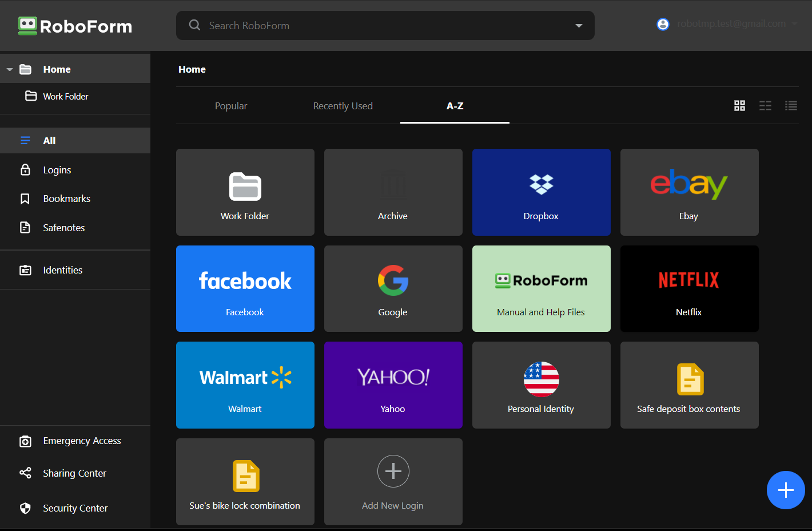Switch to detailed list view
The height and width of the screenshot is (531, 812).
791,105
